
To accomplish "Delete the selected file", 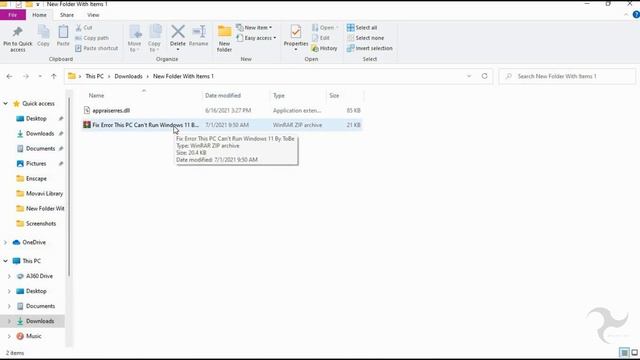I will [x=178, y=38].
